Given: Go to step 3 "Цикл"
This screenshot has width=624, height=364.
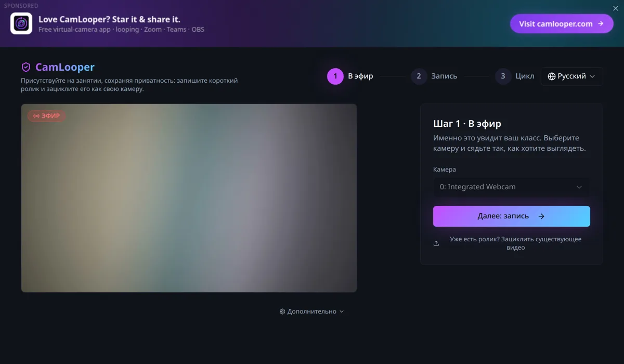Looking at the screenshot, I should pos(514,76).
